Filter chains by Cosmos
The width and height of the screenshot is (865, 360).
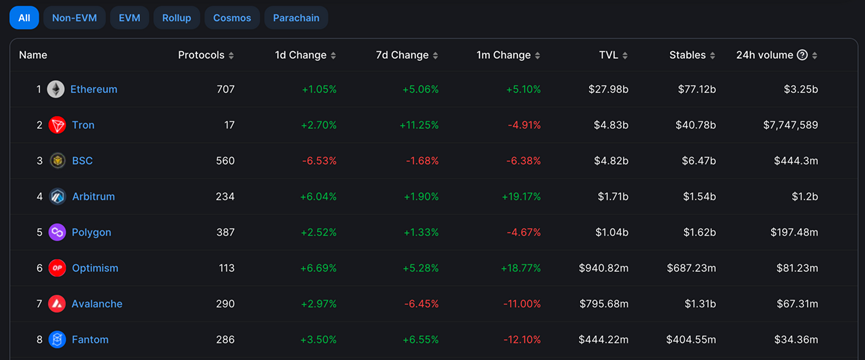point(232,18)
